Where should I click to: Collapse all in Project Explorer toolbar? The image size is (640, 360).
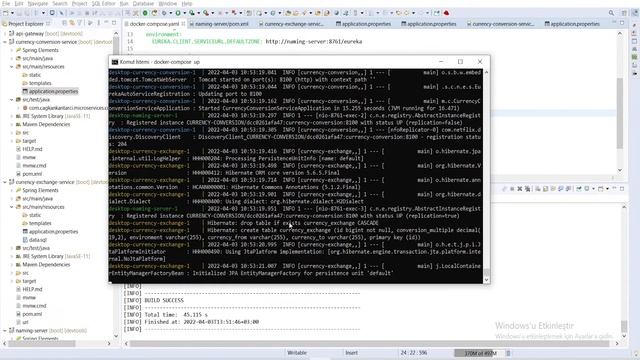pos(64,23)
